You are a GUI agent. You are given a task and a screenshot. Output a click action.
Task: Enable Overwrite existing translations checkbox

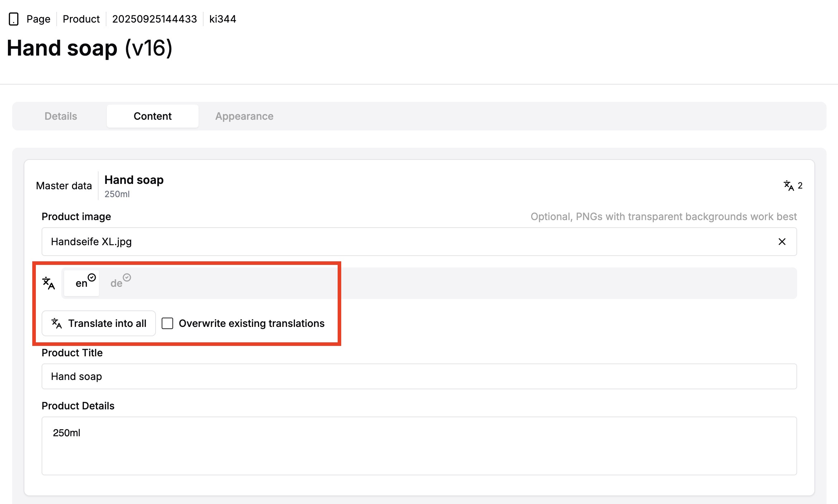(167, 323)
